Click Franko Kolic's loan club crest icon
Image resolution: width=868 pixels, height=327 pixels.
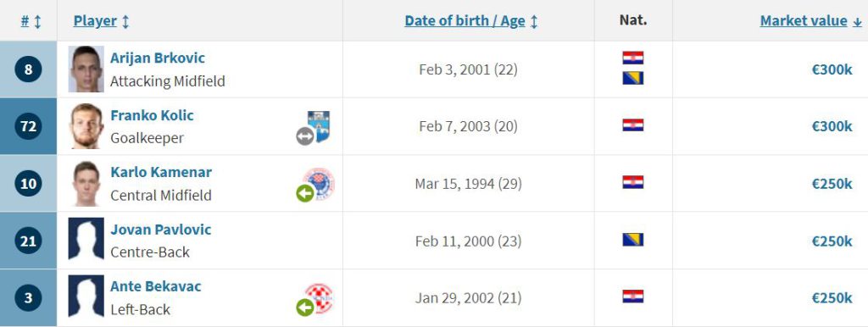pyautogui.click(x=319, y=126)
